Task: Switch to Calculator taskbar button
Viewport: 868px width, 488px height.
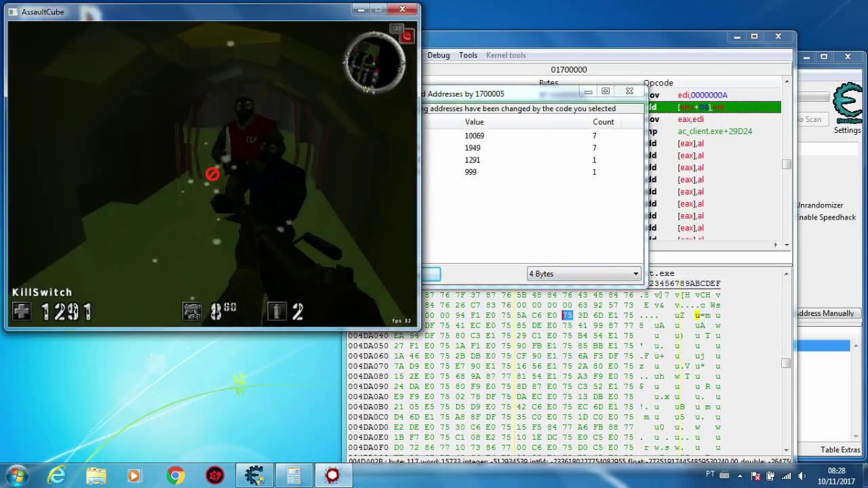Action: pyautogui.click(x=294, y=476)
